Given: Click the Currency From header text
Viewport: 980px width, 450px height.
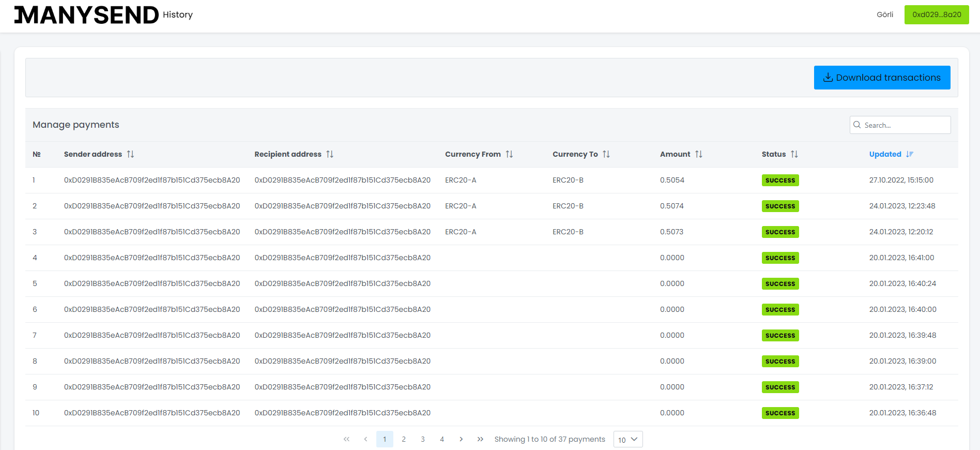Looking at the screenshot, I should tap(473, 154).
